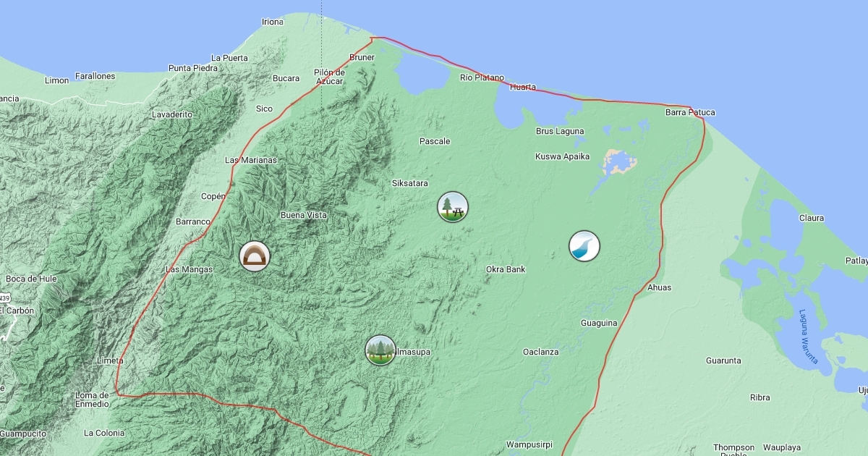Click the Las Marianas place label
Viewport: 868px width, 456px height.
click(x=251, y=161)
